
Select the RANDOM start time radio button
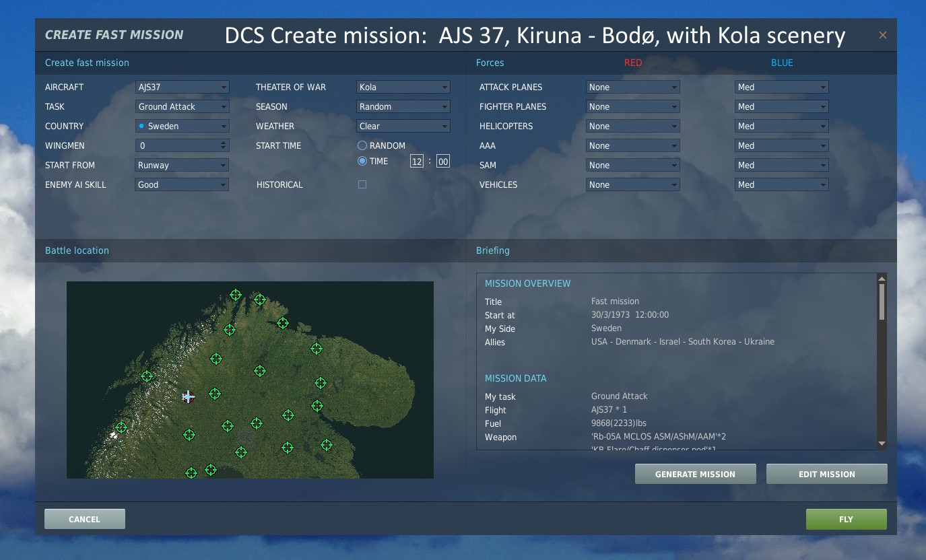pos(362,145)
